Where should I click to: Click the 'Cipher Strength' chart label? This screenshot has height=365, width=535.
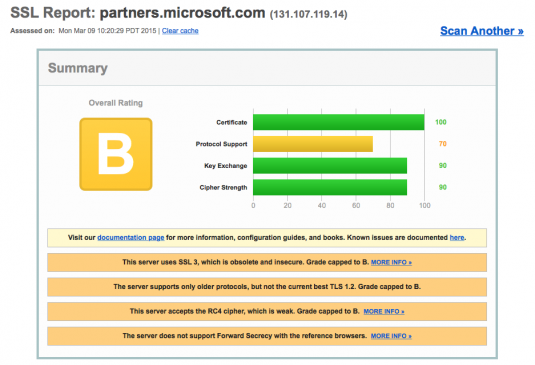(223, 188)
